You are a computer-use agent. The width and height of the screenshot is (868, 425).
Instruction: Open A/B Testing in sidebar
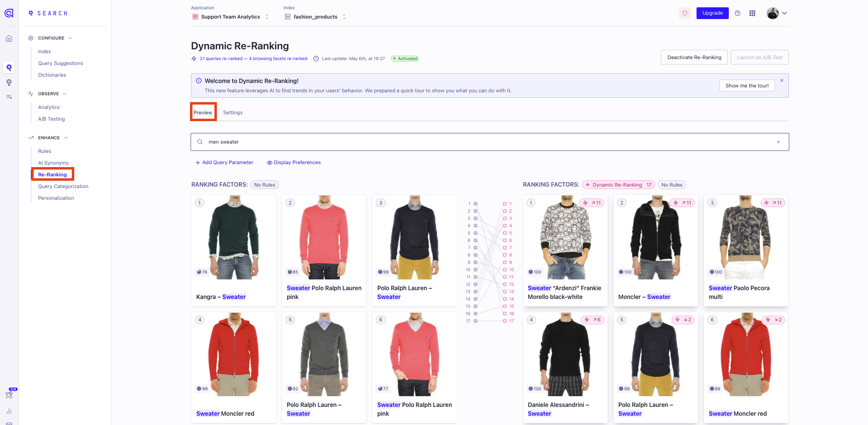click(51, 119)
